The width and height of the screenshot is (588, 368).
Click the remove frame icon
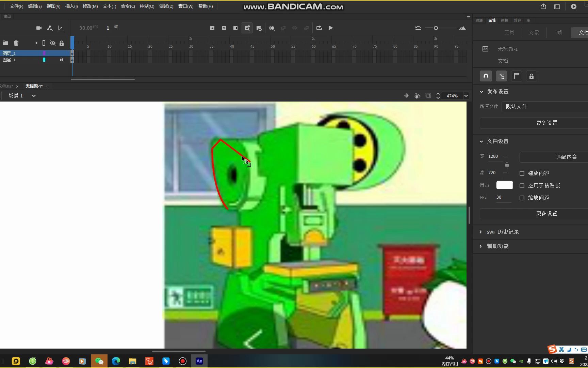click(x=259, y=28)
